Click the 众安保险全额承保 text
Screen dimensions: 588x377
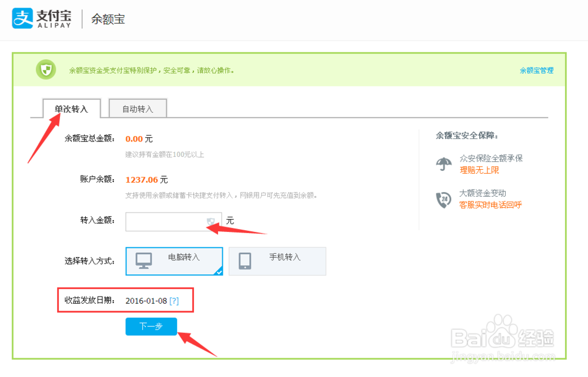click(491, 158)
